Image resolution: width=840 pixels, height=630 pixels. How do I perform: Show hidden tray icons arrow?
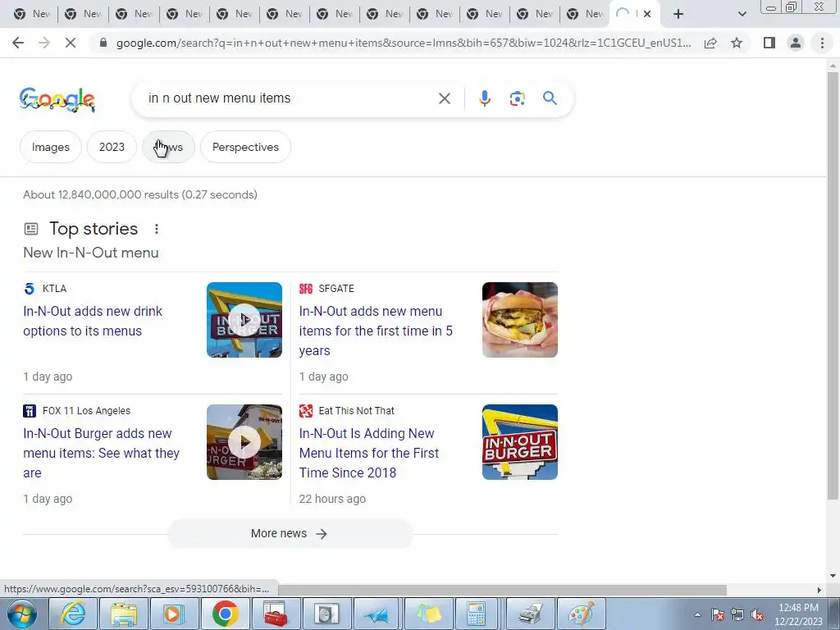click(697, 615)
